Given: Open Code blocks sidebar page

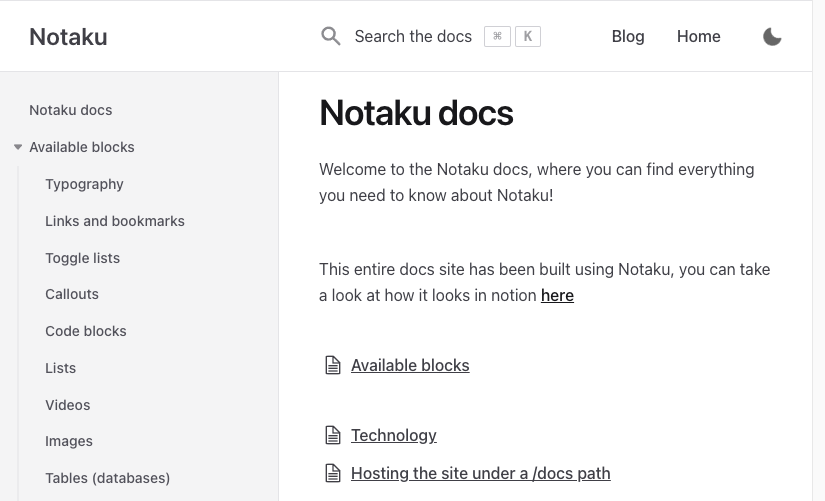Looking at the screenshot, I should [86, 331].
